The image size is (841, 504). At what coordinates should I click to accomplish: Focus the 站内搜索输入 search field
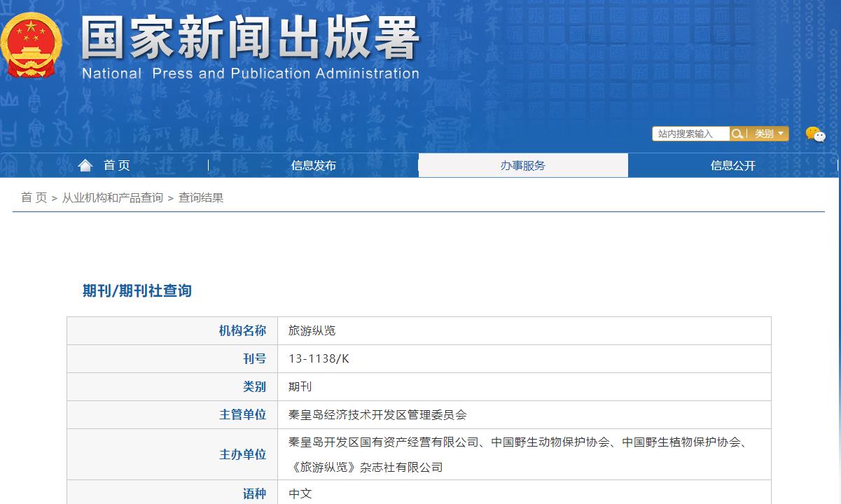point(690,134)
